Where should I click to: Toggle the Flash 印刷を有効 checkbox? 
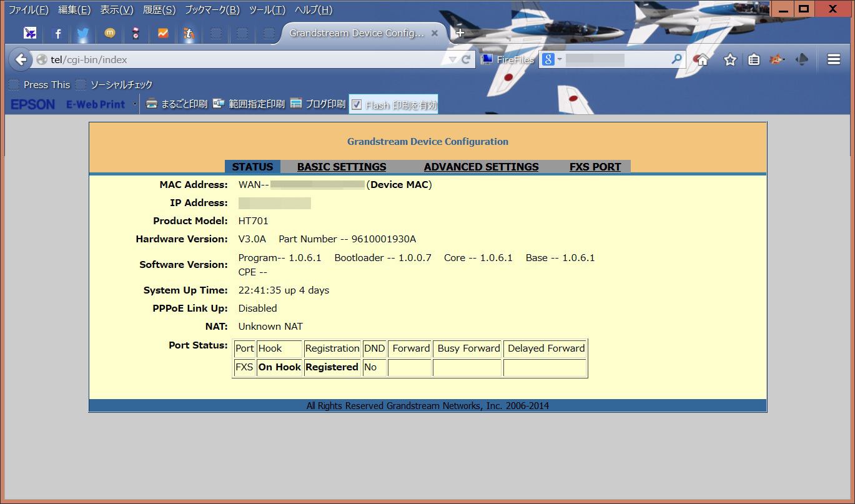pyautogui.click(x=357, y=105)
